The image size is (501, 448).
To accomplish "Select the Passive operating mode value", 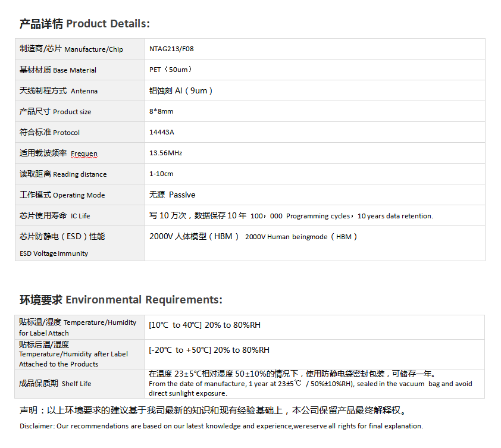I will (x=181, y=195).
